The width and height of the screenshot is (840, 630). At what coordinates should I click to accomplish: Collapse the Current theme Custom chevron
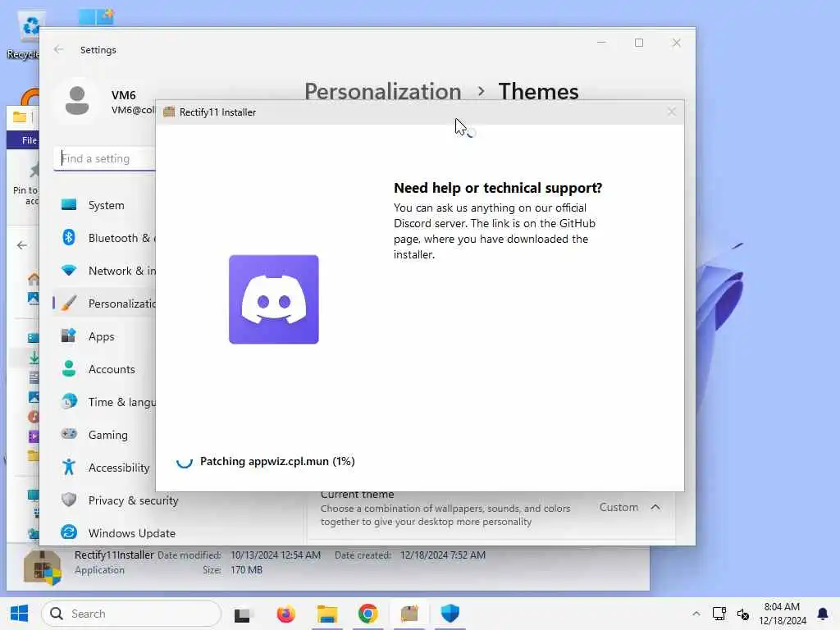(x=655, y=507)
